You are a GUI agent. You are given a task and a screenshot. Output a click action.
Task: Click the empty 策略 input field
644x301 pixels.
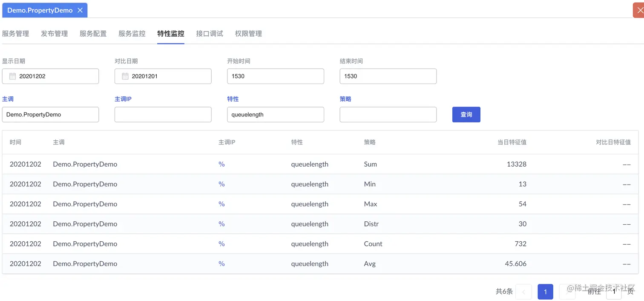pos(388,115)
